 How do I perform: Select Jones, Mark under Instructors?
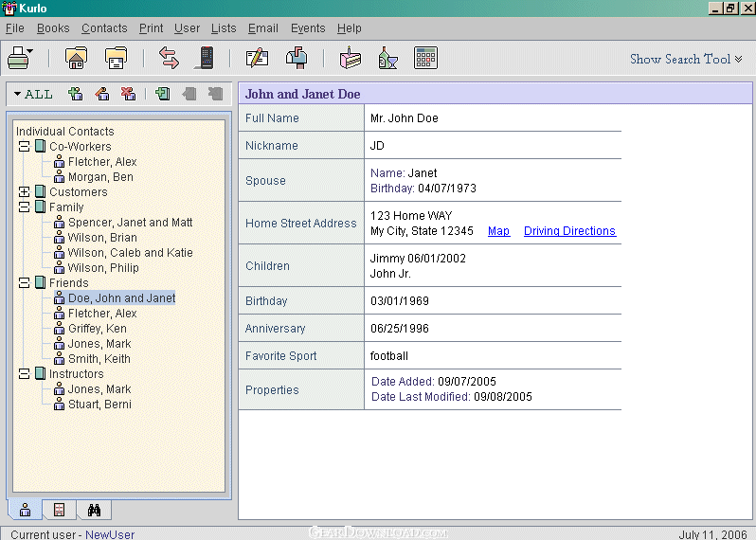pyautogui.click(x=99, y=389)
